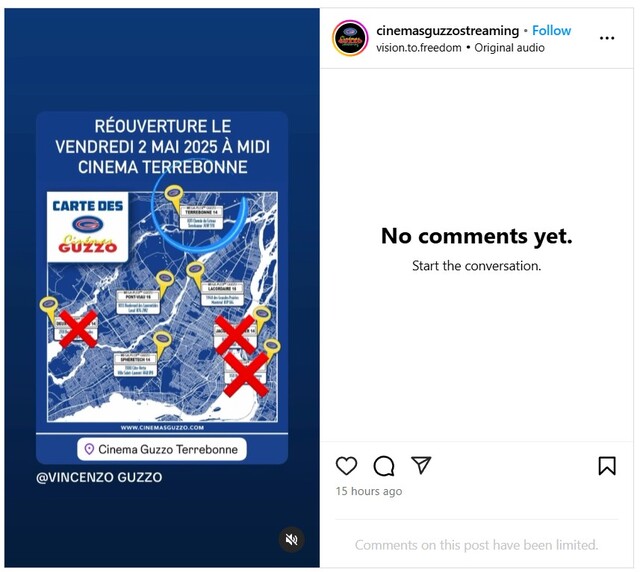Open the cinemasguzzostreaming username link

click(447, 30)
